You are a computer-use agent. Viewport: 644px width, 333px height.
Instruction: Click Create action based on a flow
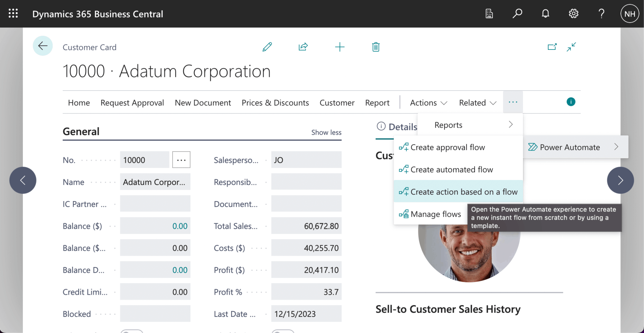point(463,192)
